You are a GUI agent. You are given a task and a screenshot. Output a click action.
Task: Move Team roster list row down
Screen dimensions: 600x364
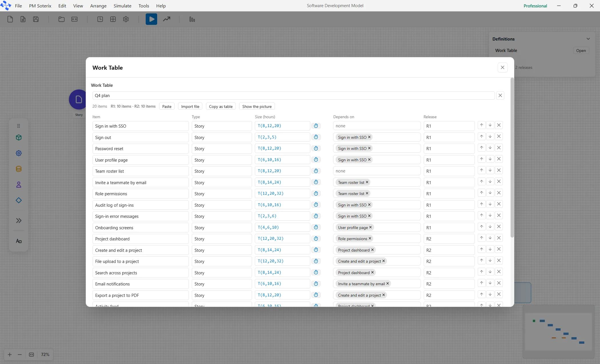490,170
